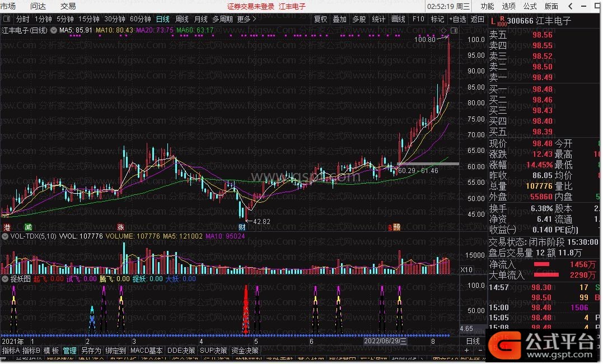Choose the 资金决策 template
Image resolution: width=603 pixels, height=364 pixels.
pyautogui.click(x=245, y=351)
